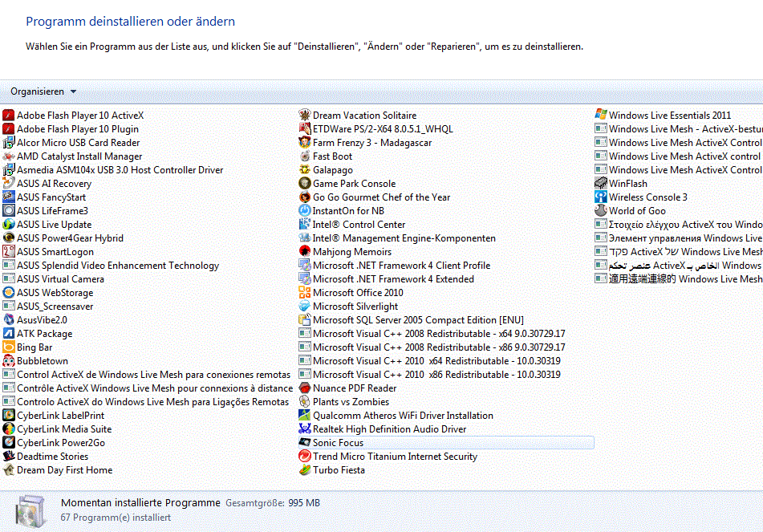Open the Organisieren dropdown menu

tap(43, 91)
